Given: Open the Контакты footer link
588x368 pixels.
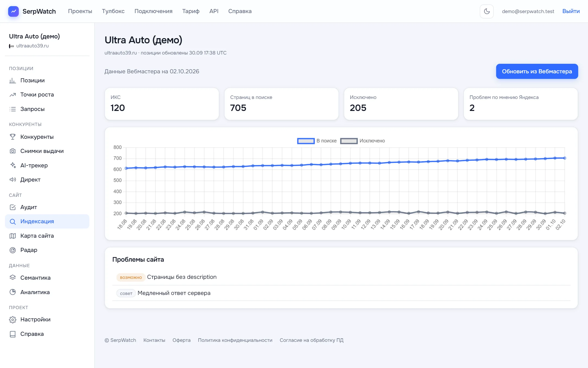Looking at the screenshot, I should 154,340.
